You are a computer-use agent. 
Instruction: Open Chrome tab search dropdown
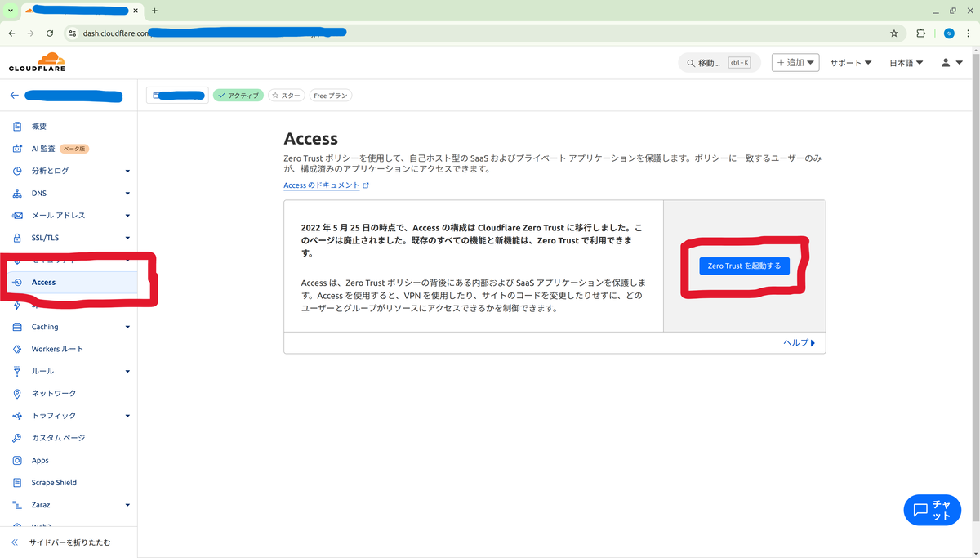tap(11, 11)
